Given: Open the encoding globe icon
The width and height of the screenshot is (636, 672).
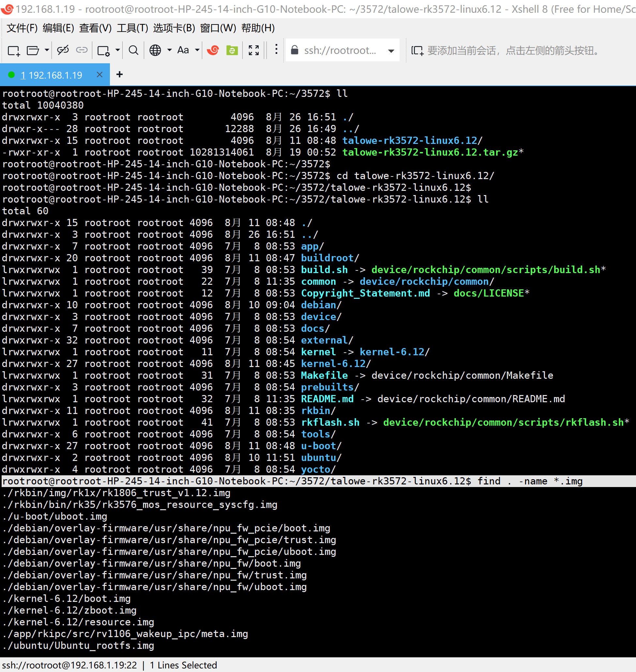Looking at the screenshot, I should coord(155,51).
